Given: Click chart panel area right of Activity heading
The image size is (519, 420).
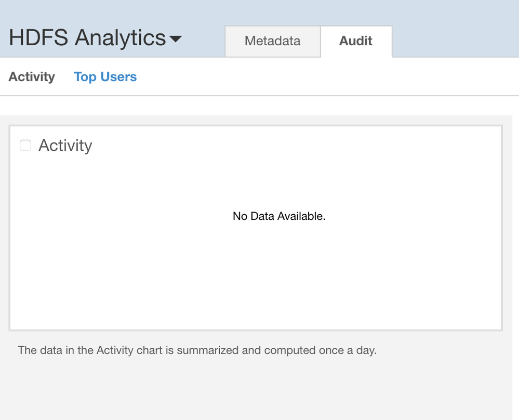Looking at the screenshot, I should tap(291, 146).
